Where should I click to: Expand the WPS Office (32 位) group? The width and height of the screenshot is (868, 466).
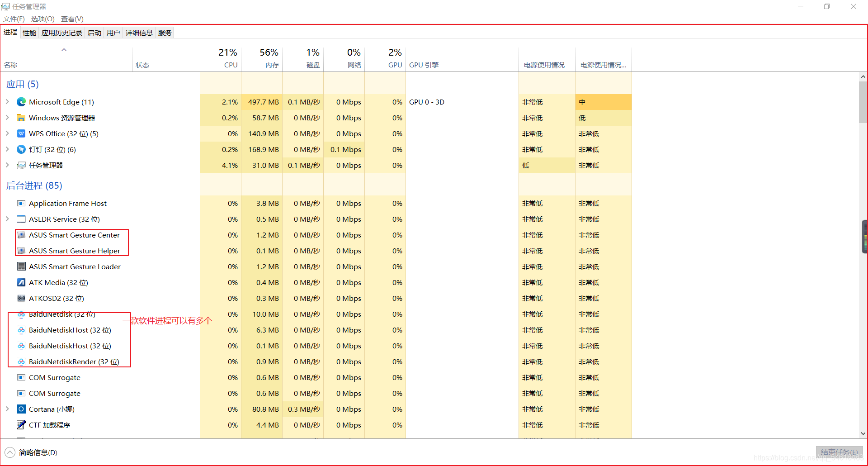pyautogui.click(x=7, y=133)
